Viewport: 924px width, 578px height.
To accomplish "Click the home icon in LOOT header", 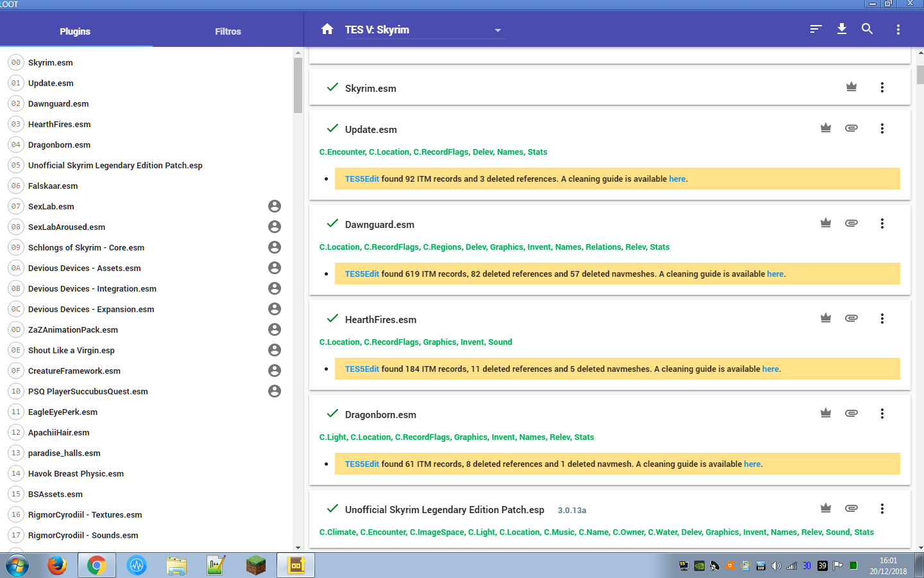I will point(327,29).
